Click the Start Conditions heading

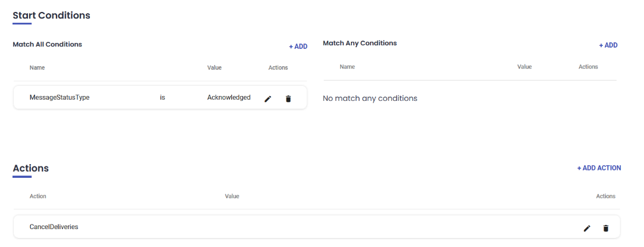[51, 16]
